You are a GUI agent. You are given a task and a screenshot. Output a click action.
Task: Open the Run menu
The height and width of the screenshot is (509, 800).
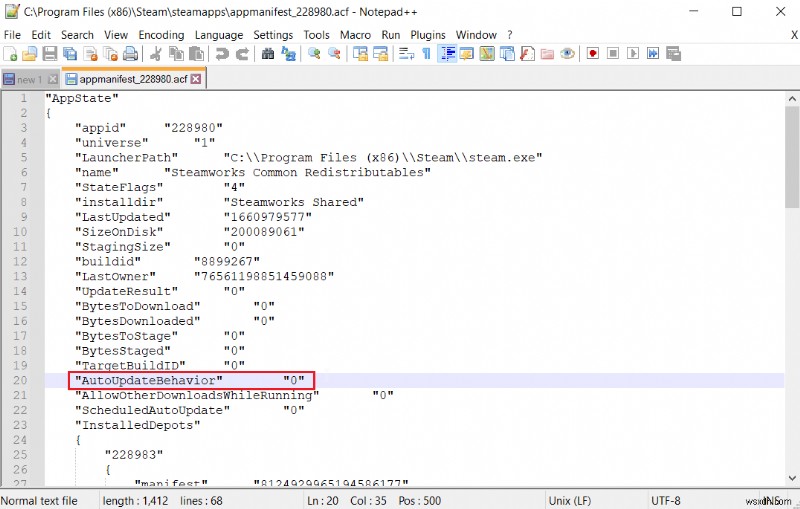(x=391, y=35)
